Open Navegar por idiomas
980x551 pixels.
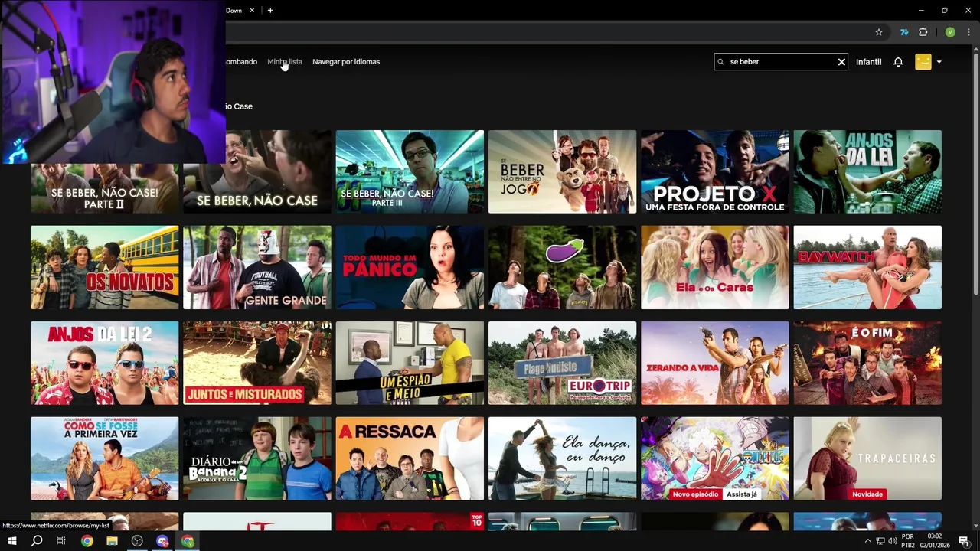pyautogui.click(x=346, y=62)
